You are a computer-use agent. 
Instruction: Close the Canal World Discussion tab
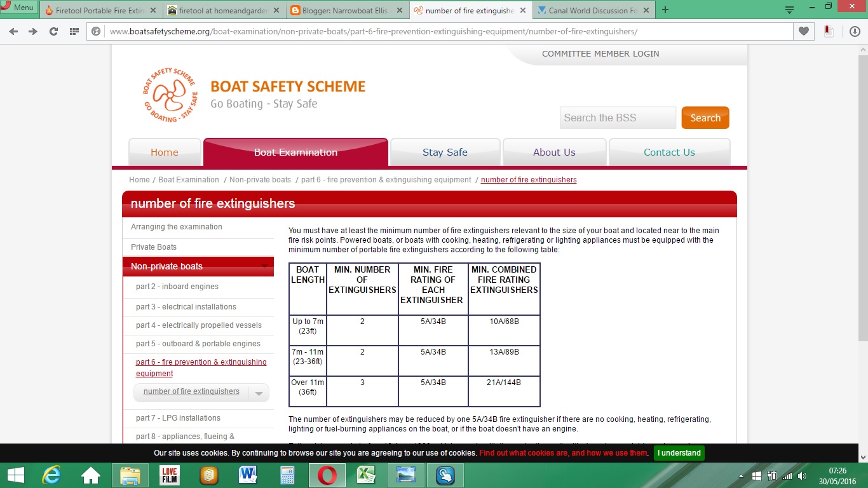[x=645, y=10]
